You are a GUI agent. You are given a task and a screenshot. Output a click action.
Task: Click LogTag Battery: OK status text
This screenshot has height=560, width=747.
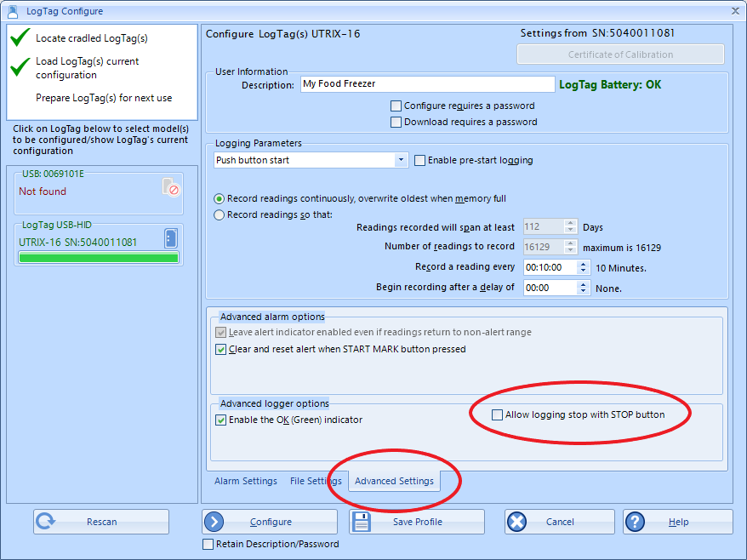coord(610,85)
